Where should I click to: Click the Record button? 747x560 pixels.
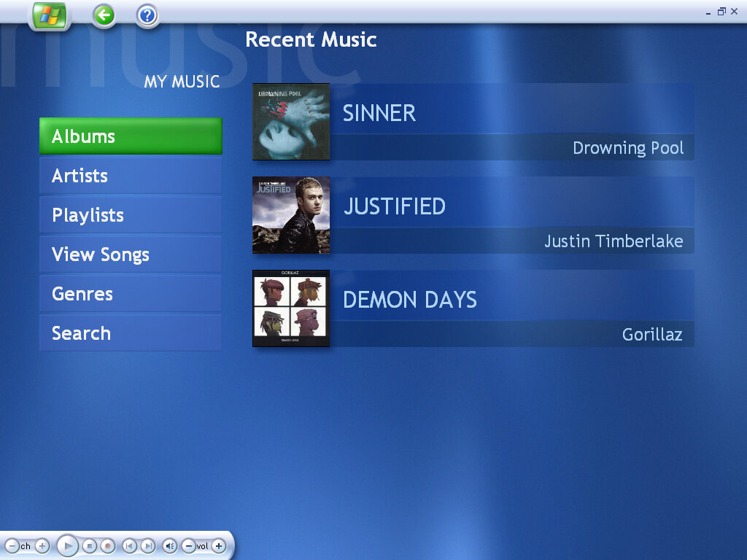tap(108, 545)
